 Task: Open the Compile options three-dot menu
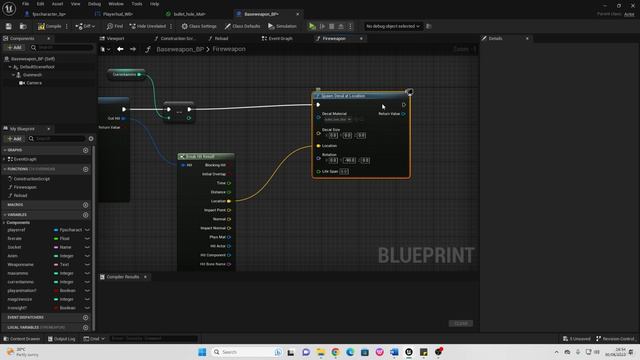click(67, 26)
